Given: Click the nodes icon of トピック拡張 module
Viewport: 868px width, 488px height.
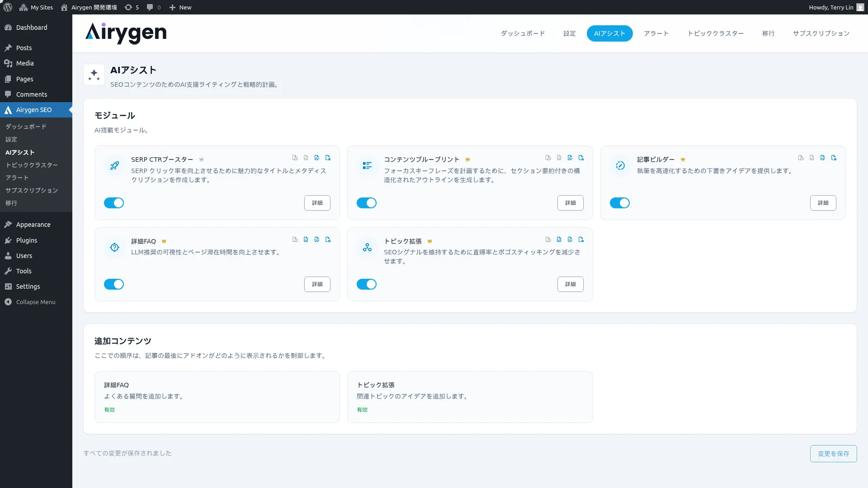Looking at the screenshot, I should click(x=367, y=248).
